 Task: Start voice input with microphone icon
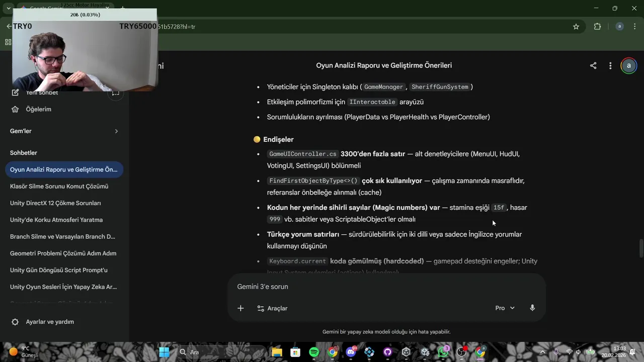pyautogui.click(x=532, y=308)
